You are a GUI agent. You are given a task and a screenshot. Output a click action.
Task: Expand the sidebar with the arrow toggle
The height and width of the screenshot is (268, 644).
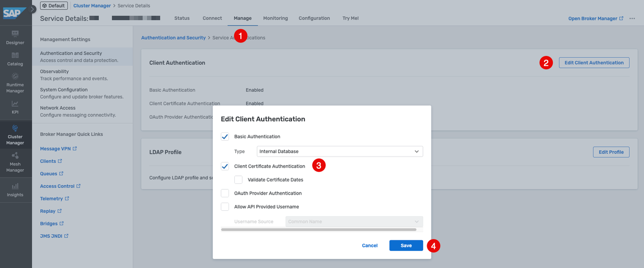tap(33, 9)
